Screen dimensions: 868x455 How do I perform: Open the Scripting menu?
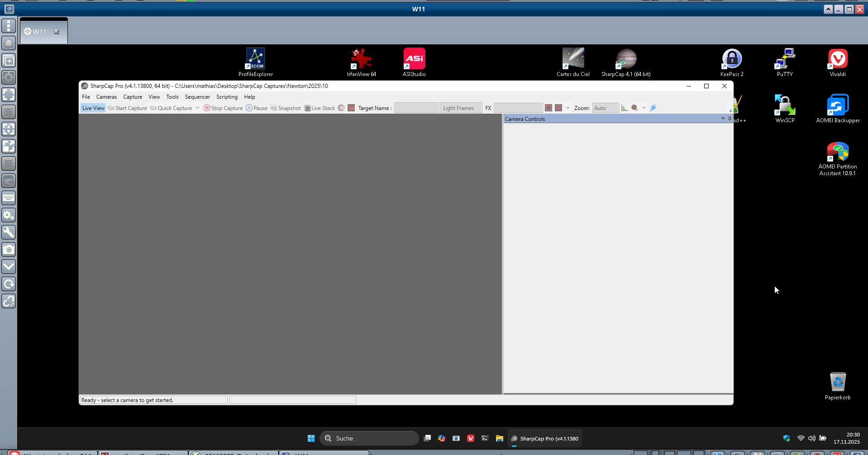point(227,97)
